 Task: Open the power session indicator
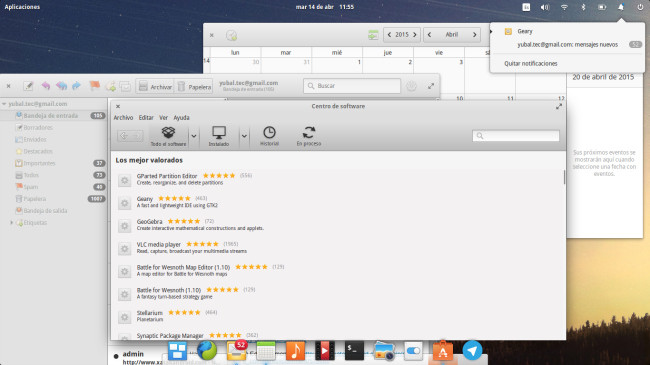point(640,7)
